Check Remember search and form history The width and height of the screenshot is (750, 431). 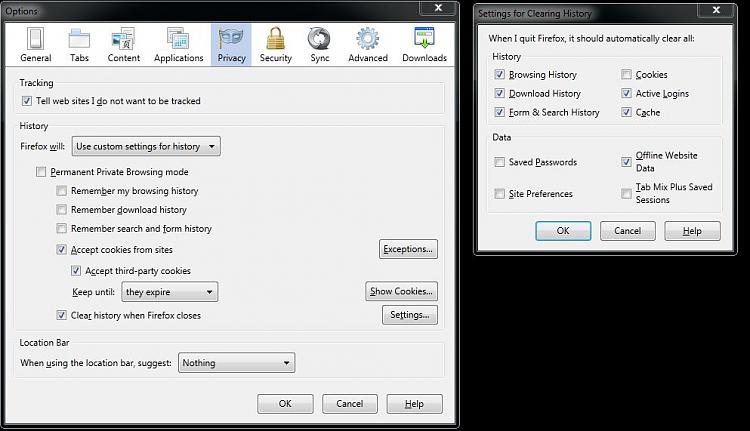click(x=61, y=229)
